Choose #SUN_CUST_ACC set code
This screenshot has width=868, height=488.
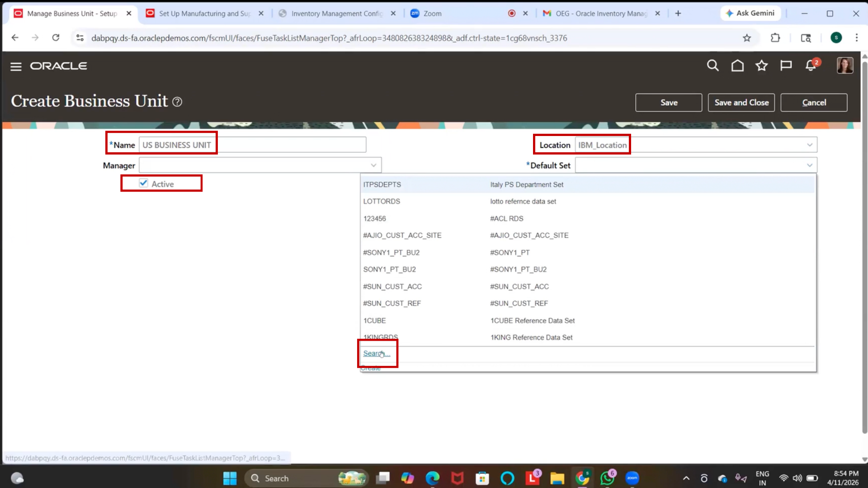click(392, 286)
